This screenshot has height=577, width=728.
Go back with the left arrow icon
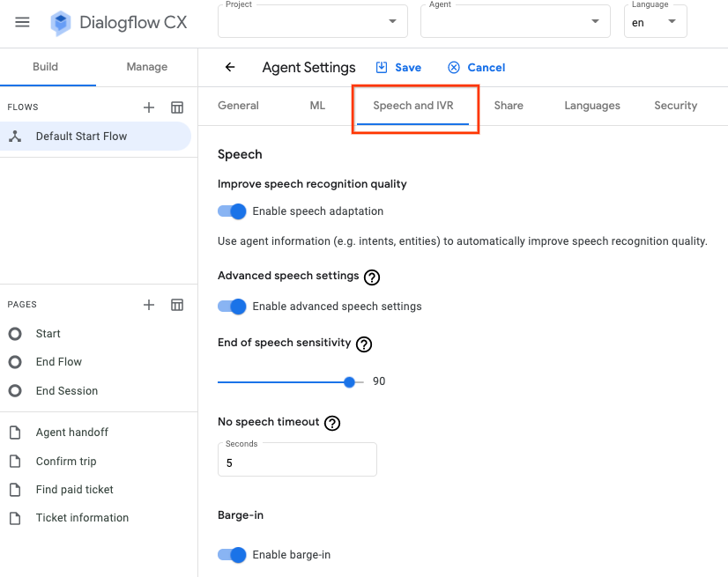pos(230,67)
